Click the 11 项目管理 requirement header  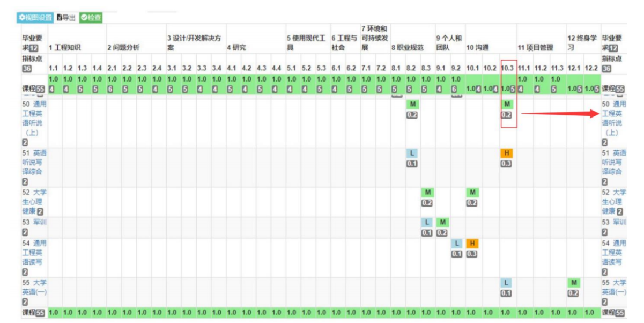535,48
